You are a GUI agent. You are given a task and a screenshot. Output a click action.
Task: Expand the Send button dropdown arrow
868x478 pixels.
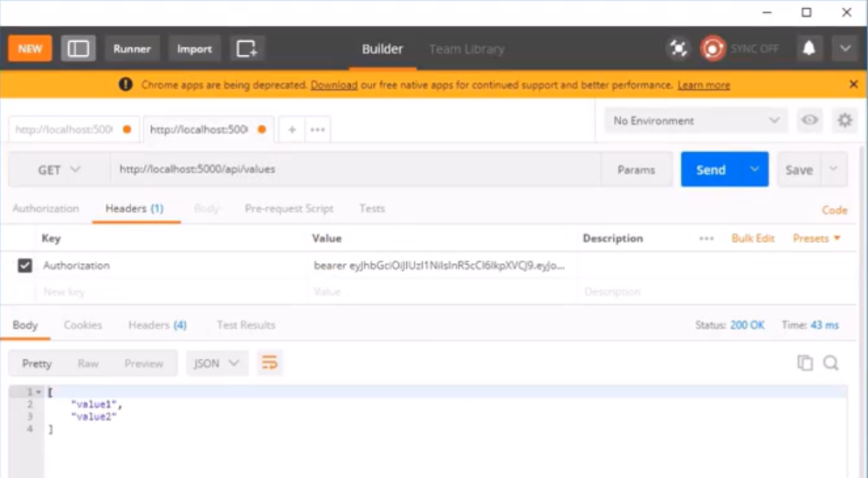pos(754,170)
